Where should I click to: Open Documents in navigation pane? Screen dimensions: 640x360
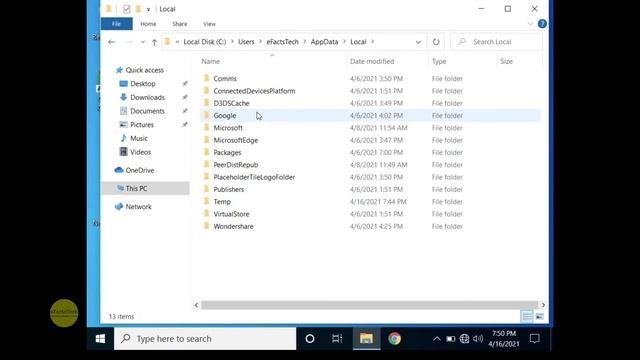(x=147, y=111)
